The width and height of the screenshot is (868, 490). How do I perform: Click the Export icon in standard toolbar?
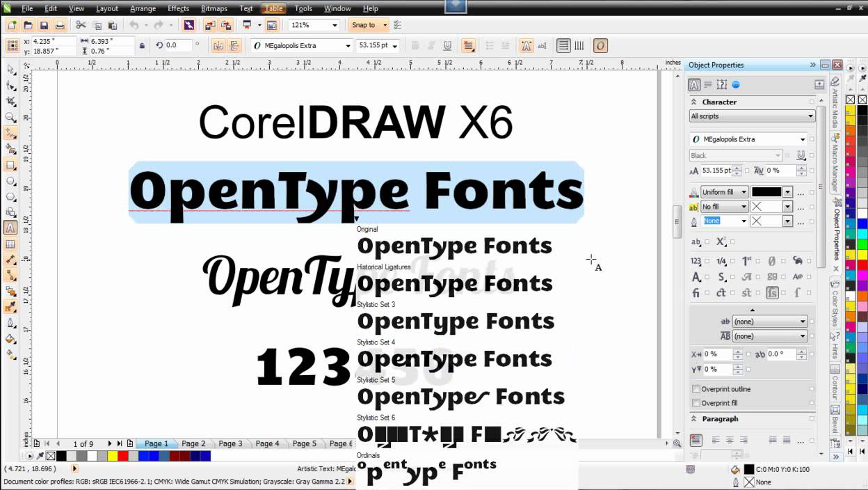(x=226, y=25)
